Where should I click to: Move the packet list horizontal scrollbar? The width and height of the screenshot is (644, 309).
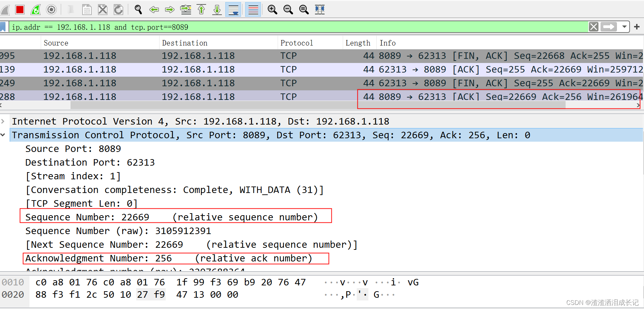tap(318, 105)
